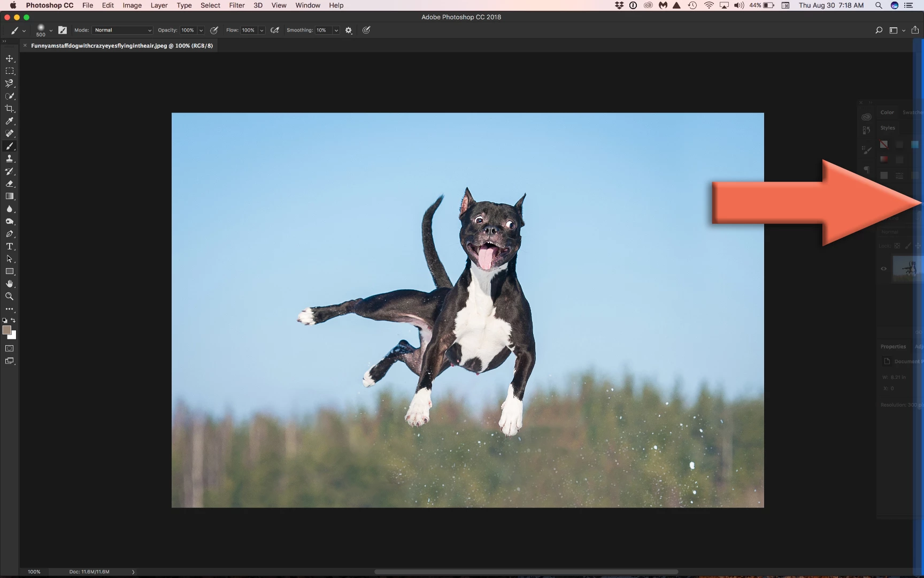Screen dimensions: 924x578
Task: Close the Funnyamstaffdog jpeg document tab
Action: point(25,45)
